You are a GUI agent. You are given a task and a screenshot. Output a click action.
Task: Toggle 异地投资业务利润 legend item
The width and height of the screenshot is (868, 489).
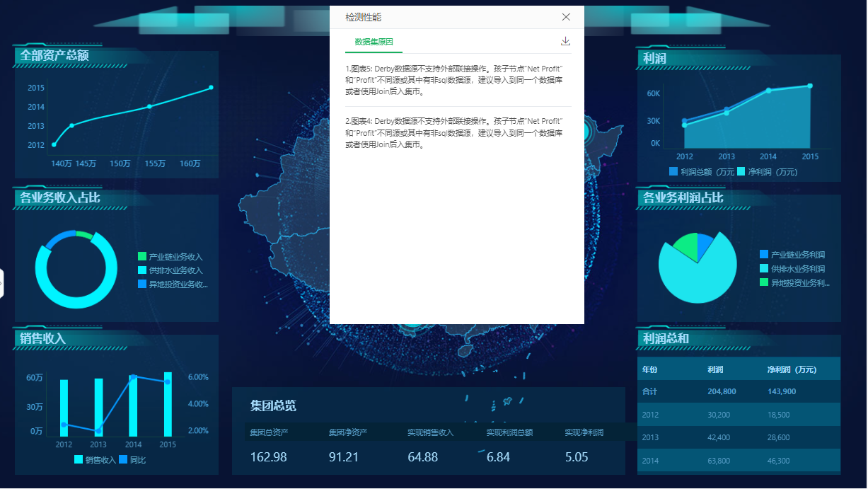point(794,283)
